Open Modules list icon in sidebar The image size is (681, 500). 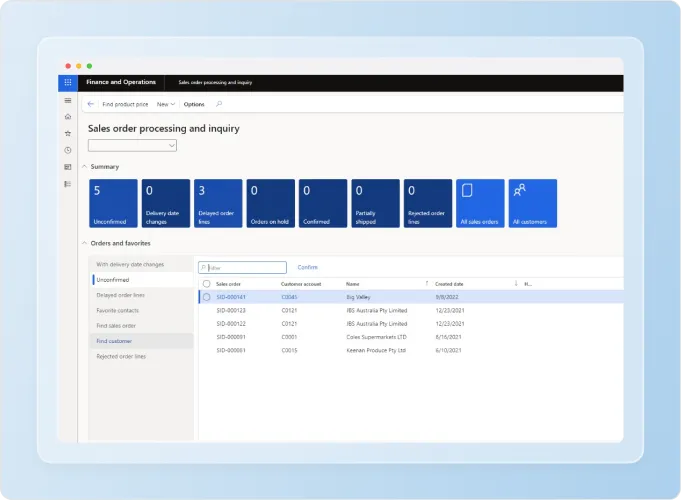point(68,184)
